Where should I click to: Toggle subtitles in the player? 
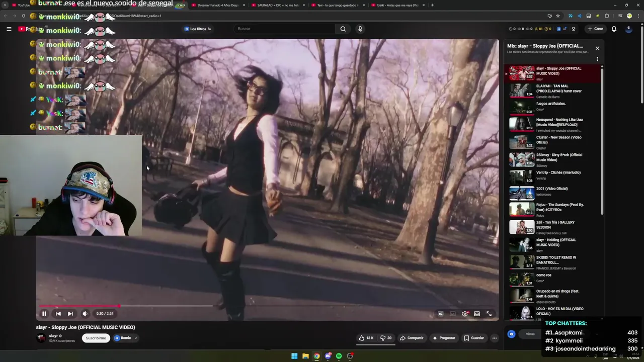452,313
